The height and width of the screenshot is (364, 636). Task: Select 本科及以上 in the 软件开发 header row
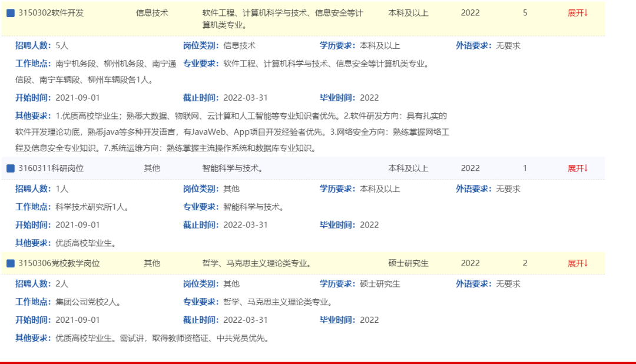click(408, 13)
